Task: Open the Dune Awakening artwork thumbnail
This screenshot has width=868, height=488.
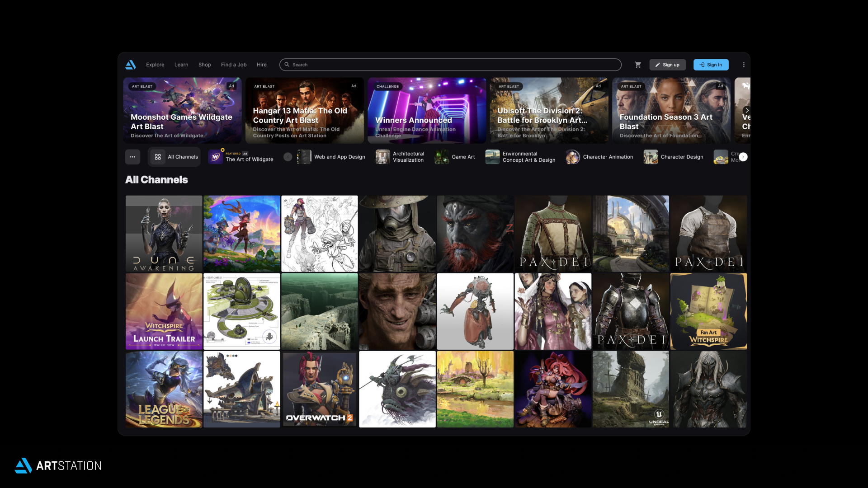Action: pyautogui.click(x=164, y=234)
